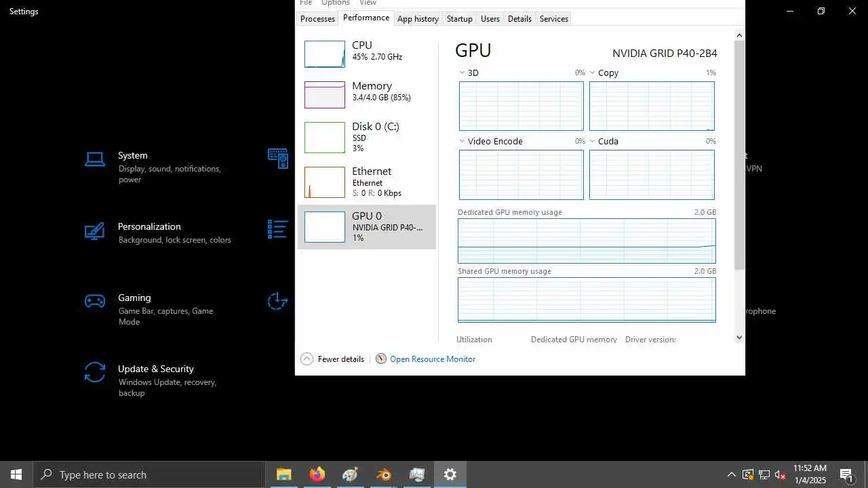
Task: Open the Paint palette app on the taskbar
Action: pyautogui.click(x=350, y=474)
